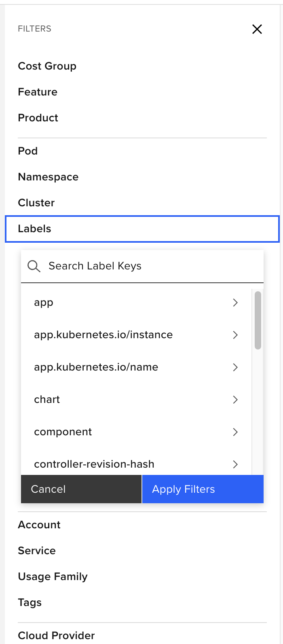Expand controller-revision-hash chevron arrow
The height and width of the screenshot is (644, 283).
235,464
